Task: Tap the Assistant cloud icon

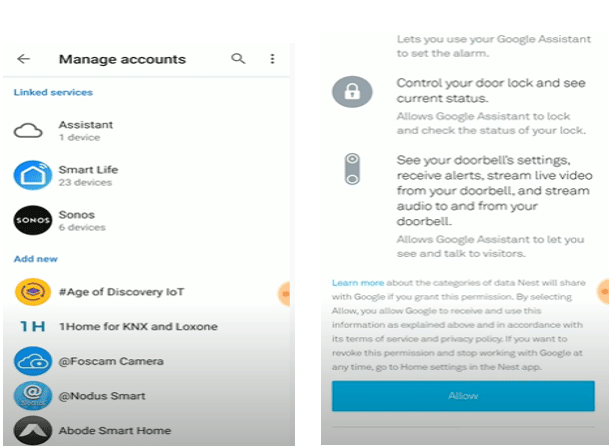Action: pyautogui.click(x=28, y=131)
